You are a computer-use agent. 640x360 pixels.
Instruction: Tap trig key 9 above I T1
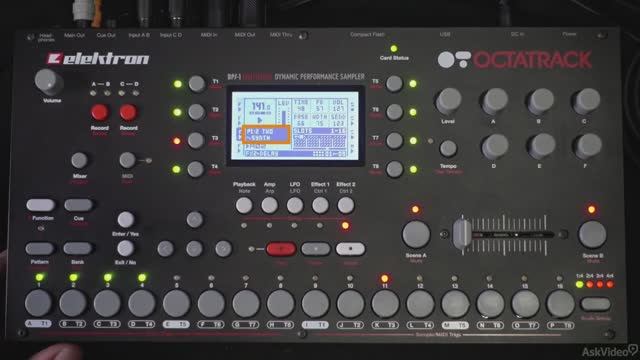[x=315, y=304]
